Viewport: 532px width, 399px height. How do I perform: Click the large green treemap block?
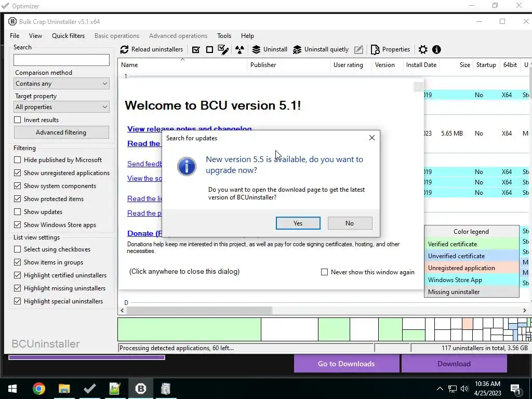pyautogui.click(x=189, y=329)
